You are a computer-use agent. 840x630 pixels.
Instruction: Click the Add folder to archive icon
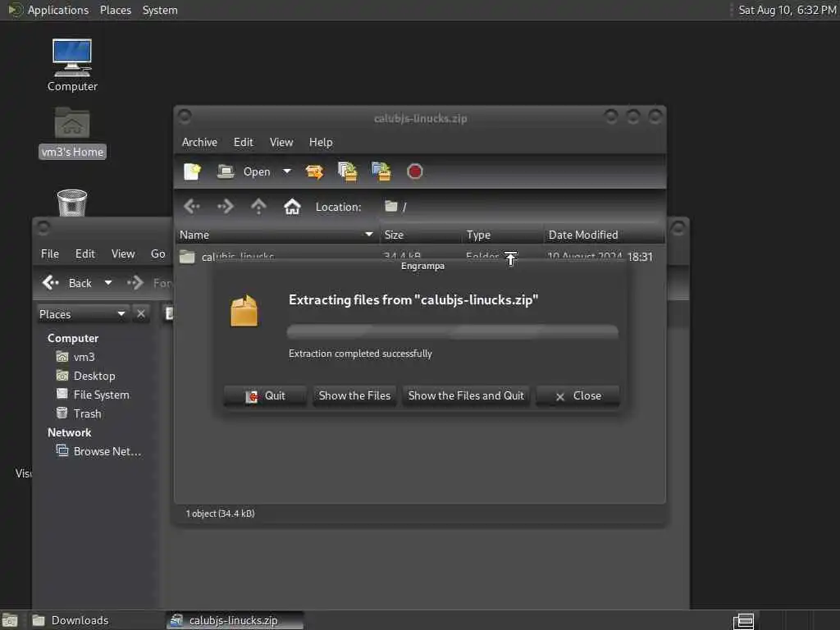coord(381,171)
